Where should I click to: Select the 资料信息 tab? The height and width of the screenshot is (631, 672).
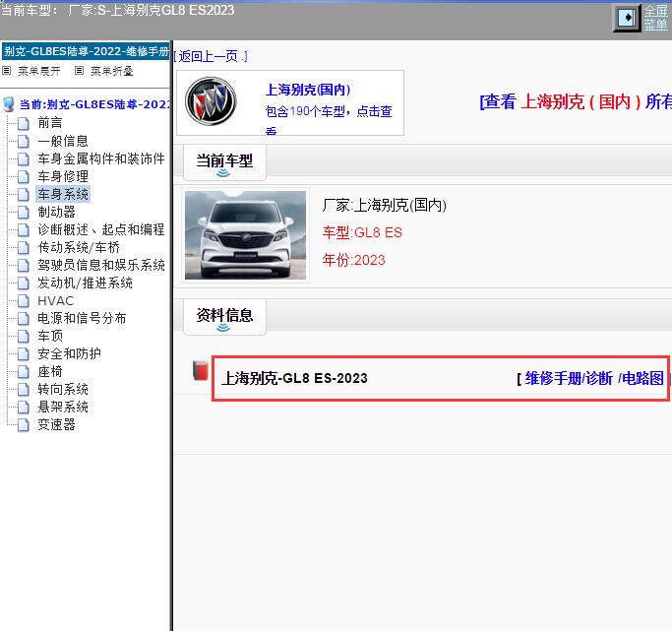(x=224, y=316)
